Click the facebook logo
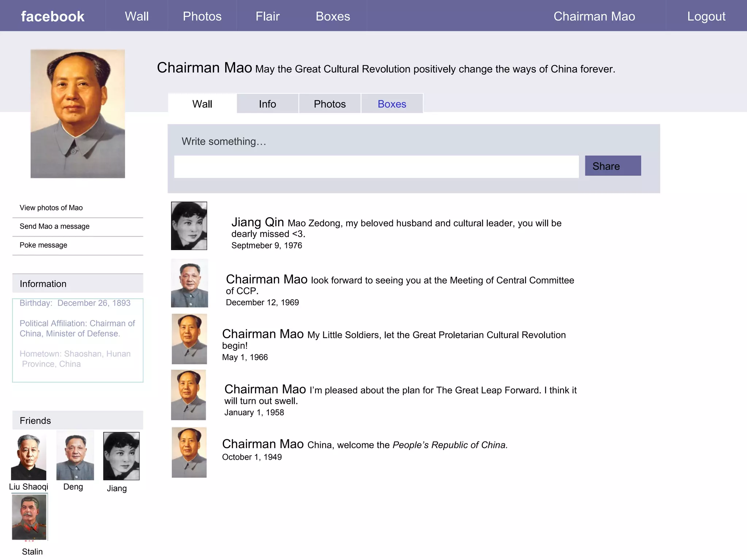 pyautogui.click(x=53, y=16)
